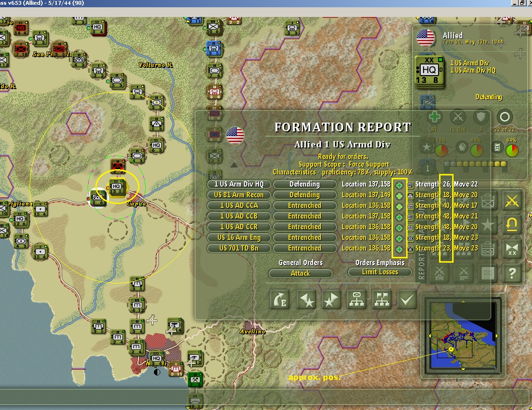Open US 81 Arm Recon unit entry
Viewport: 532px width, 410px height.
pyautogui.click(x=239, y=195)
